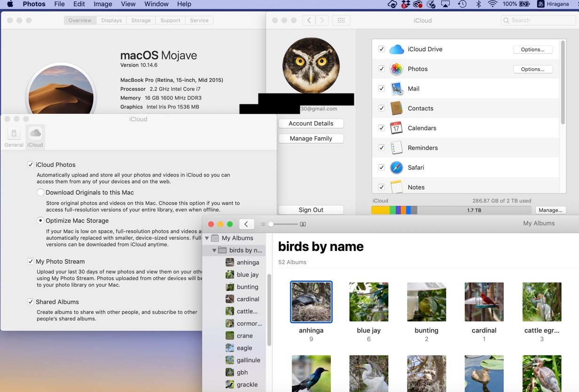Toggle the iCloud Photos checkbox
Viewport: 579px width, 392px height.
[31, 165]
